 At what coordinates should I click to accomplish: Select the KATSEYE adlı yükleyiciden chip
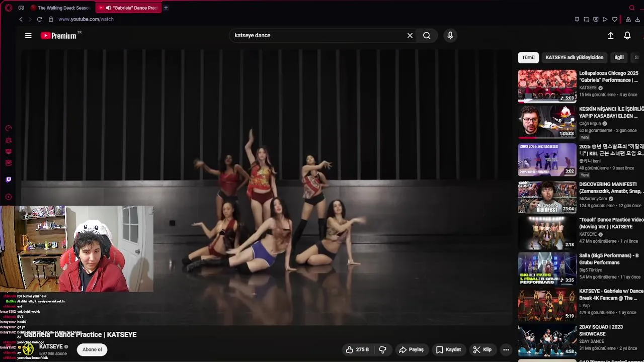point(574,57)
